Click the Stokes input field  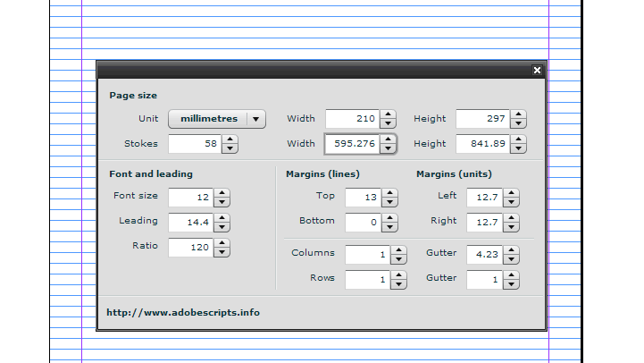pos(195,144)
